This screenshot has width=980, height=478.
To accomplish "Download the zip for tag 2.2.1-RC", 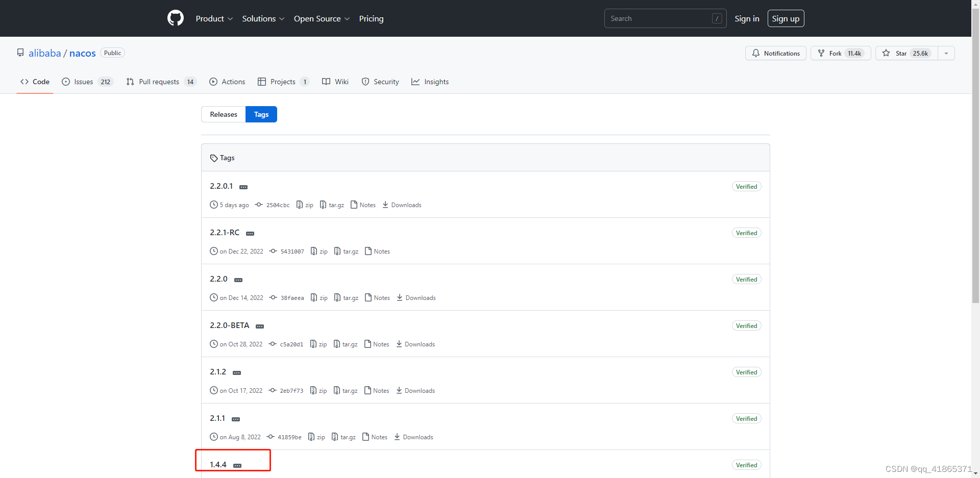I will coord(320,251).
